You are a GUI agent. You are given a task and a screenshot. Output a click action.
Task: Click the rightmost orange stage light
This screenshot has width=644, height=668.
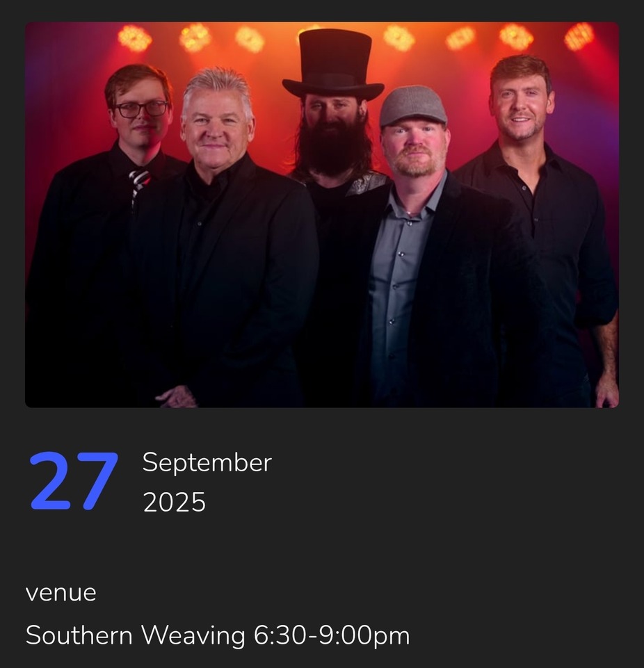click(579, 37)
